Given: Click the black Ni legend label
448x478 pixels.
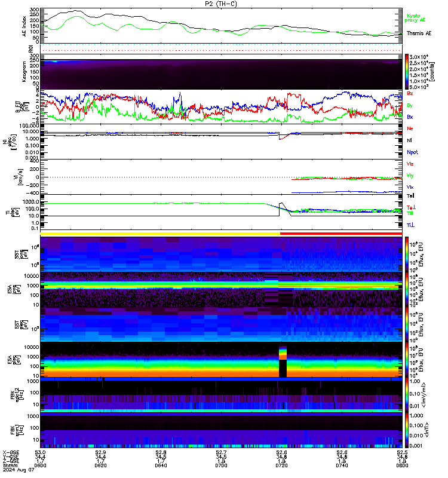Looking at the screenshot, I should [409, 140].
